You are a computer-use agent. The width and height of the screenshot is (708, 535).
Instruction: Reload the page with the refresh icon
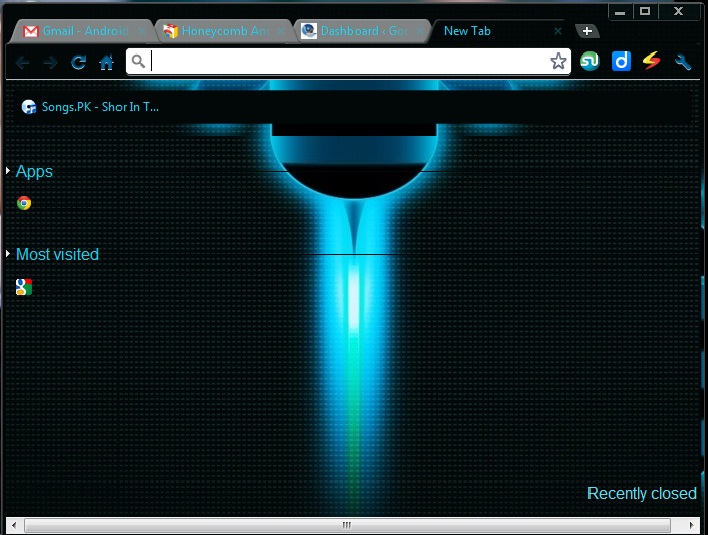[78, 62]
